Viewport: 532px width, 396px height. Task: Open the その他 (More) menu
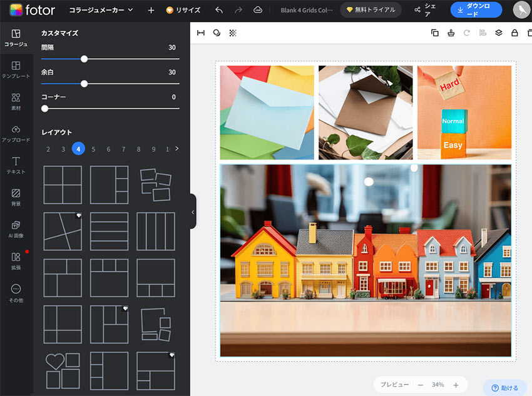coord(16,292)
